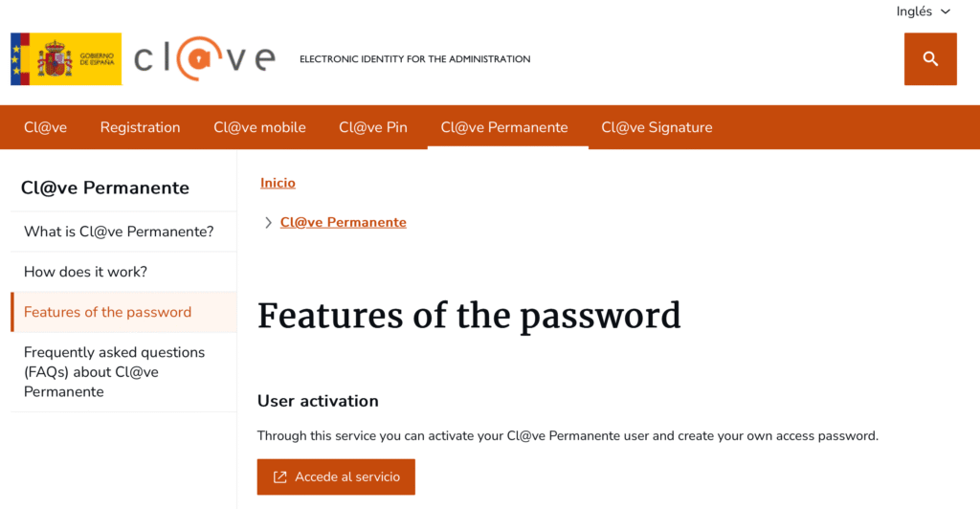
Task: Open 'How does it work?' sidebar link
Action: point(86,272)
